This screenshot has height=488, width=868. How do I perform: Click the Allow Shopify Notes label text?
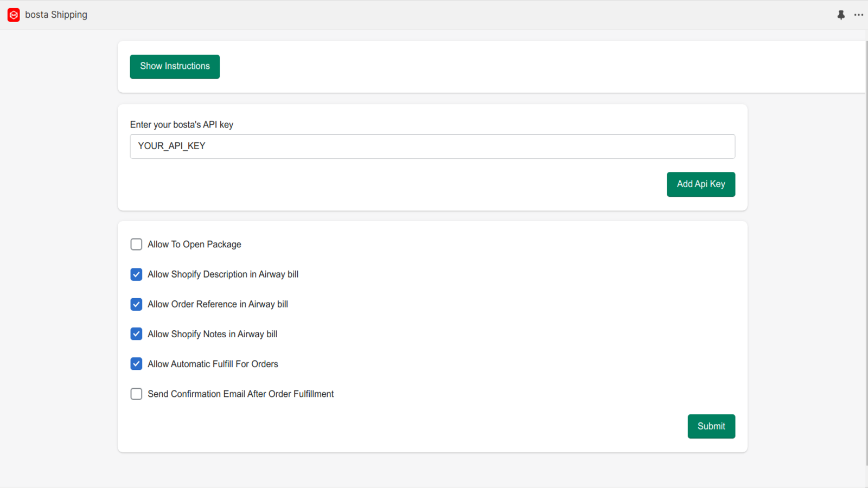212,334
